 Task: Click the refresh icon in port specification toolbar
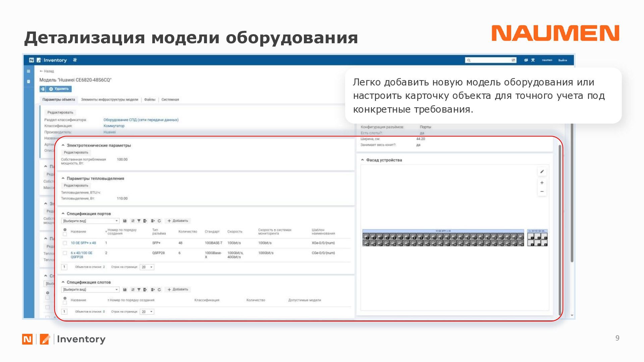click(x=159, y=221)
